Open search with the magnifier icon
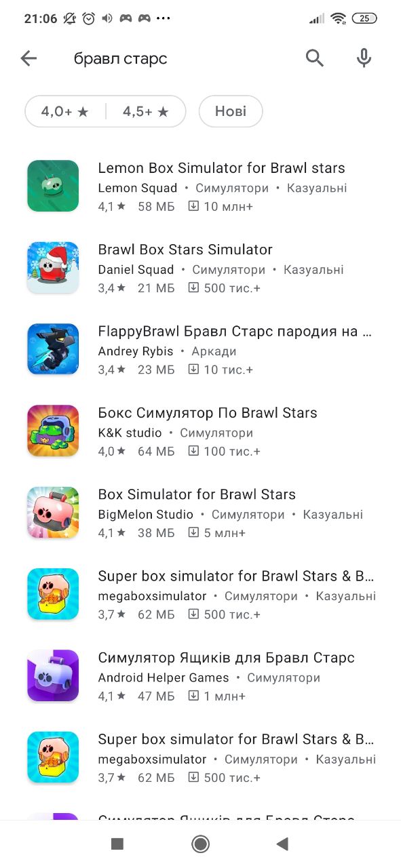The image size is (401, 868). tap(315, 59)
